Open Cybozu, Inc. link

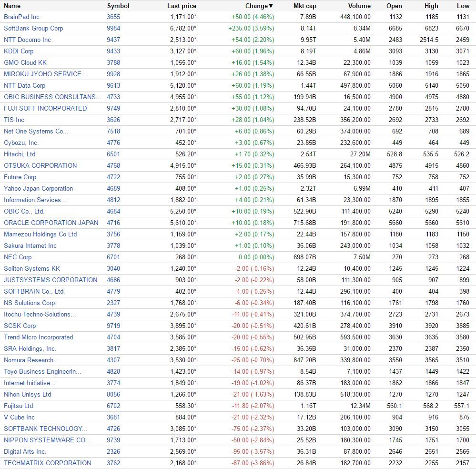[21, 143]
